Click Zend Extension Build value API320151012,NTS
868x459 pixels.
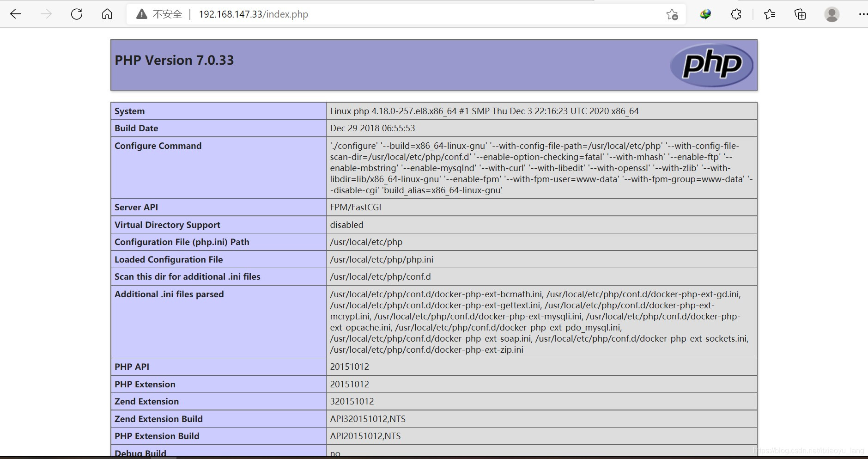click(368, 419)
